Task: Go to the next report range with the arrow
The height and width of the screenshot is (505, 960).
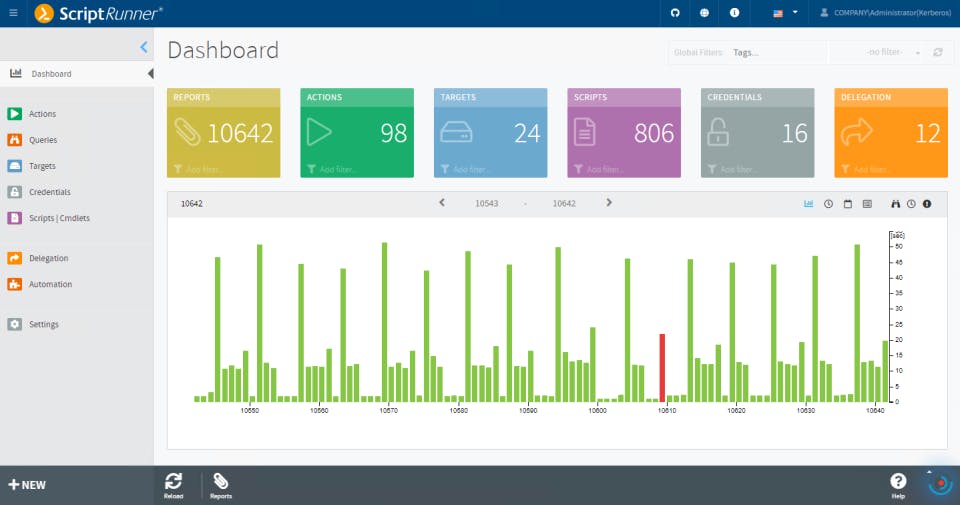Action: click(x=609, y=203)
